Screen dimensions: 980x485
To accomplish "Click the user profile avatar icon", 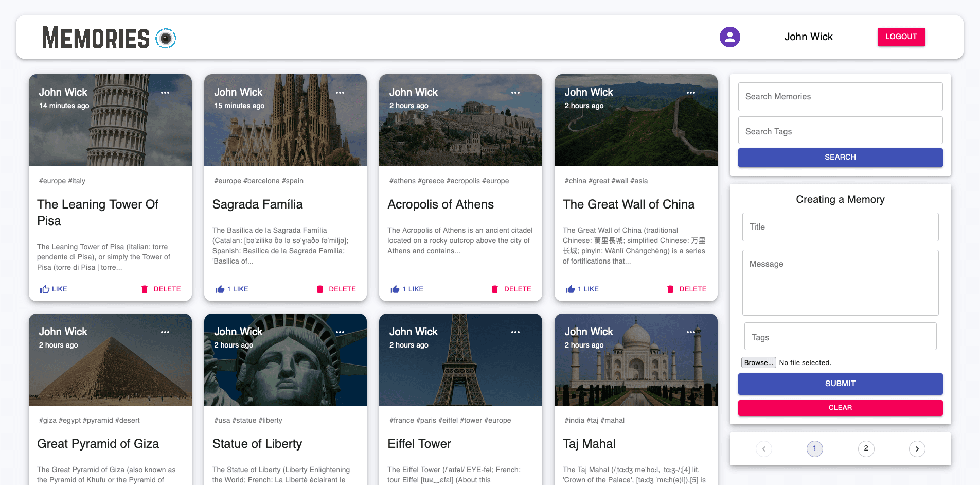I will point(730,37).
